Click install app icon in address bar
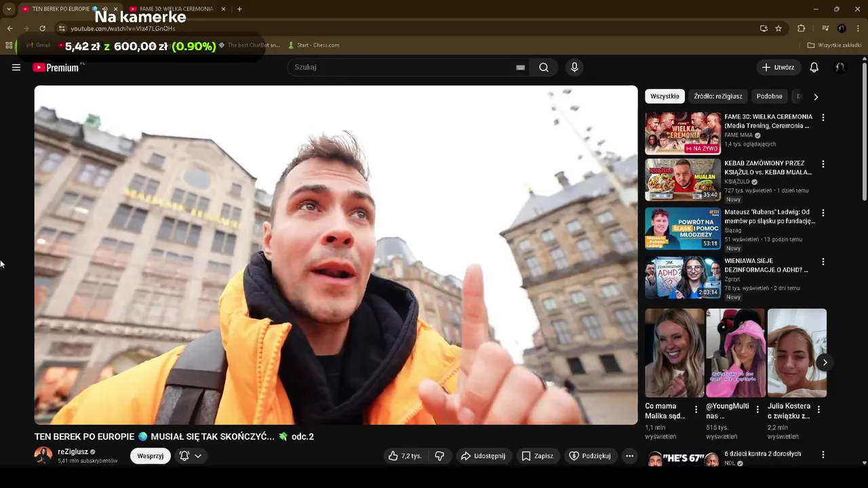 pyautogui.click(x=764, y=28)
